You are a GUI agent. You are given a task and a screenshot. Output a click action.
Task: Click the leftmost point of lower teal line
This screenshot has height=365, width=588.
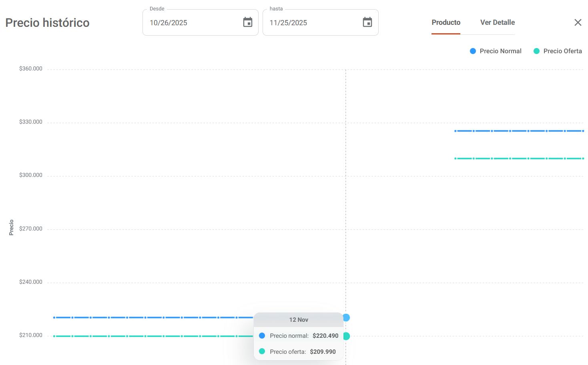tap(54, 336)
